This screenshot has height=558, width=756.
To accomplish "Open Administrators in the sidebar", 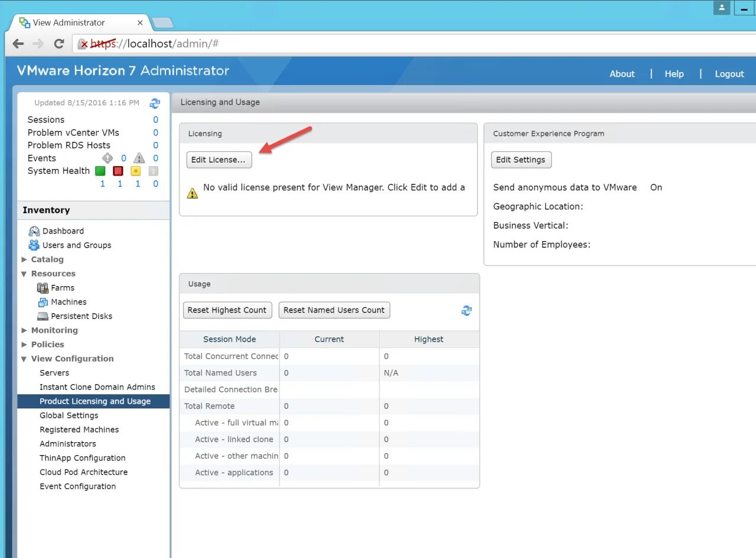I will point(68,444).
